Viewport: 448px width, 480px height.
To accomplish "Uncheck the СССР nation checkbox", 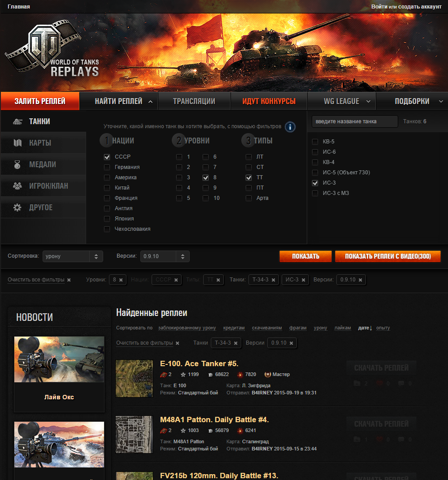I will [107, 157].
